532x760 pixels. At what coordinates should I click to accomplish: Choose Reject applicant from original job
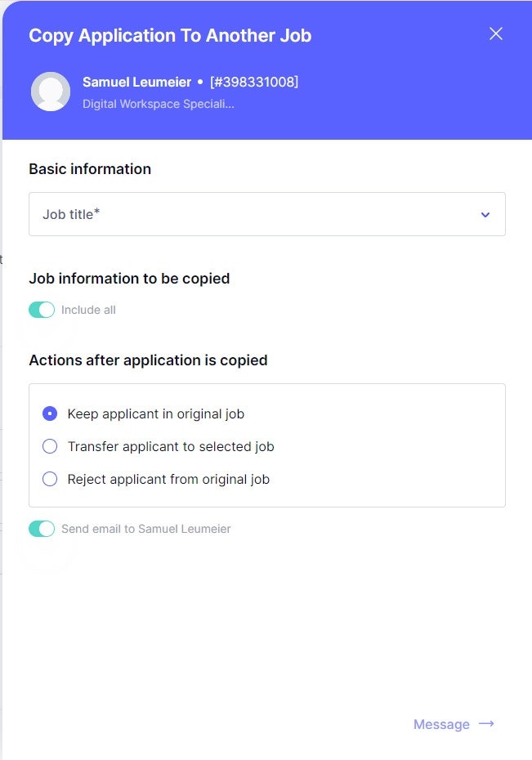(50, 479)
